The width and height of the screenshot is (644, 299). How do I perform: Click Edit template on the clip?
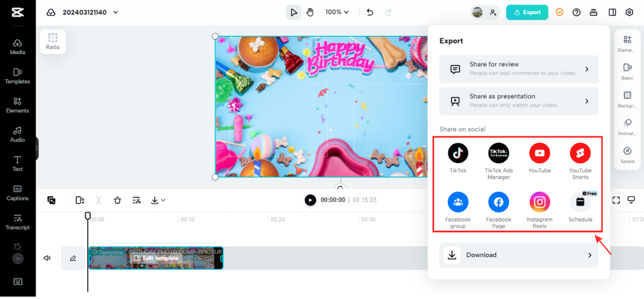coord(156,258)
